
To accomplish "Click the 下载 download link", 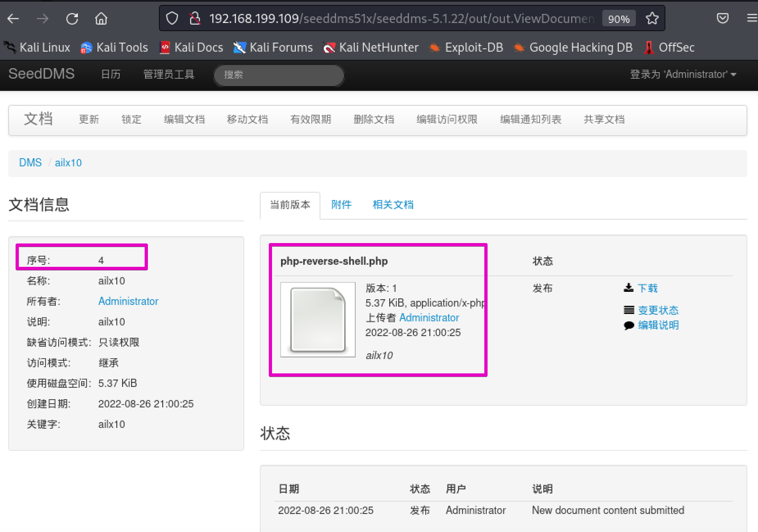I will (648, 288).
